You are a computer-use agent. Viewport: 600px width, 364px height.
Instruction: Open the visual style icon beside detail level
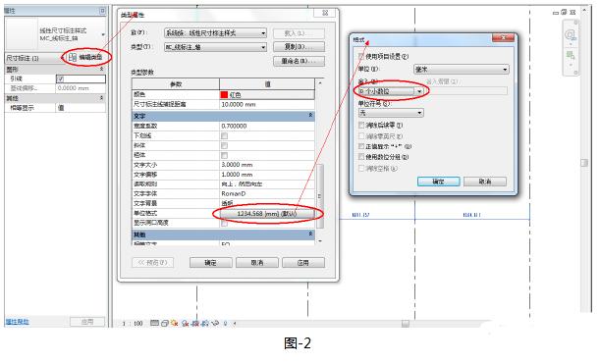tap(165, 324)
